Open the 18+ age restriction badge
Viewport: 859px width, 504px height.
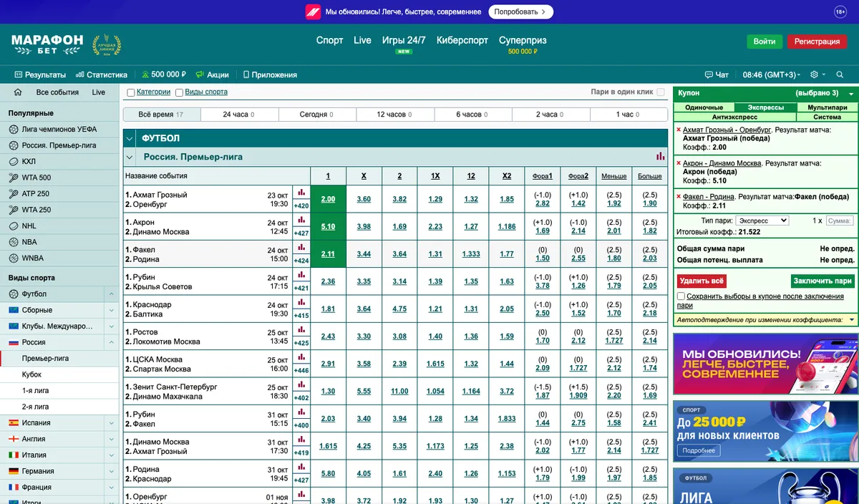tap(840, 11)
